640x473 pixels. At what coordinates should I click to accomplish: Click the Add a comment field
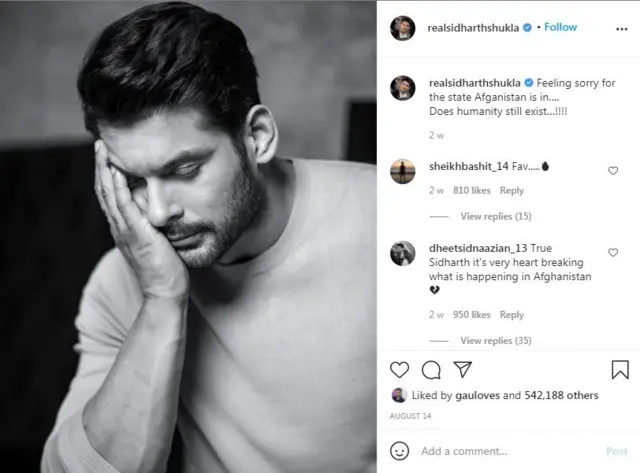point(510,451)
